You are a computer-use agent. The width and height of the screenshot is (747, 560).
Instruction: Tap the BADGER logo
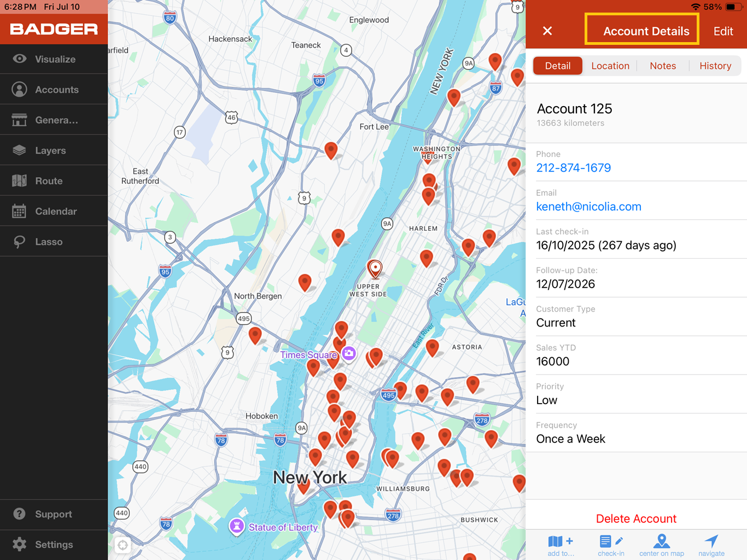[x=54, y=29]
